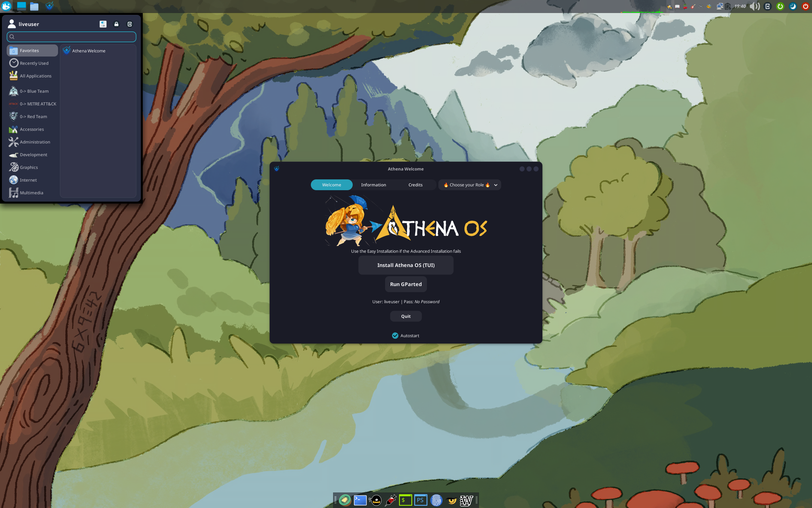Expand the Choose your Role dropdown
812x508 pixels.
tap(469, 185)
